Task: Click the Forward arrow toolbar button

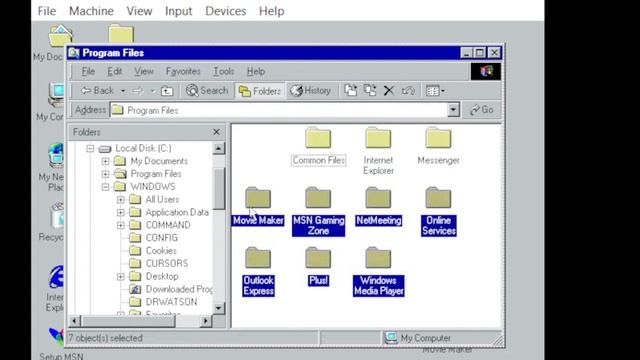Action: pos(138,91)
